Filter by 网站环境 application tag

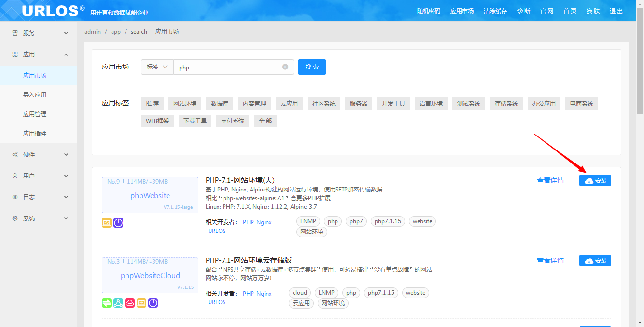click(185, 104)
